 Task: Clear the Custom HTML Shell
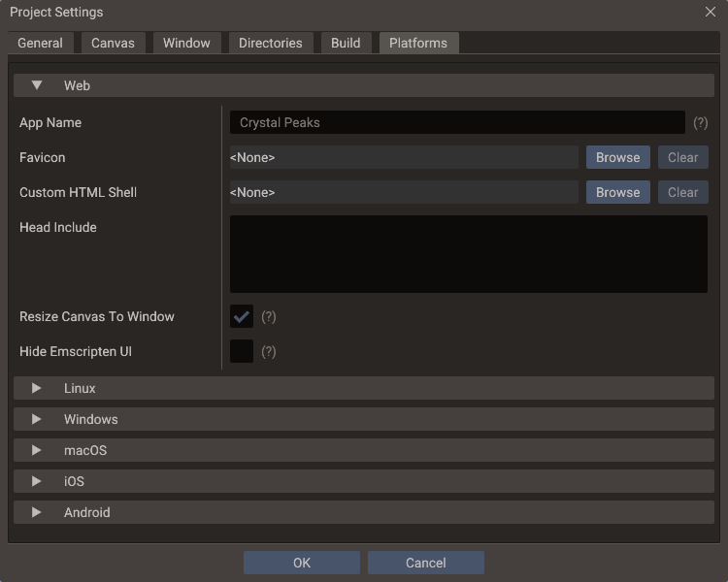click(683, 192)
